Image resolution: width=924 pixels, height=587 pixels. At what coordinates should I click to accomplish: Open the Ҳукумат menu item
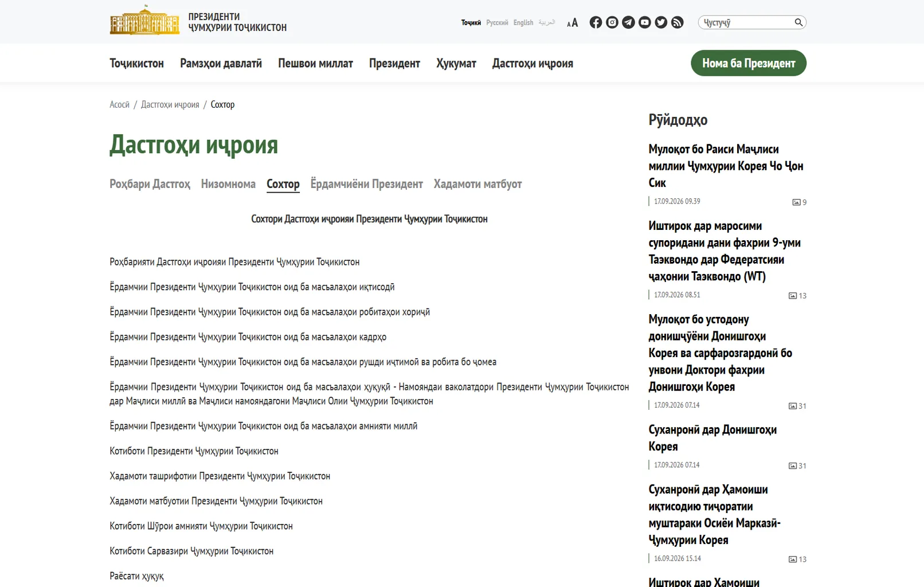click(456, 64)
